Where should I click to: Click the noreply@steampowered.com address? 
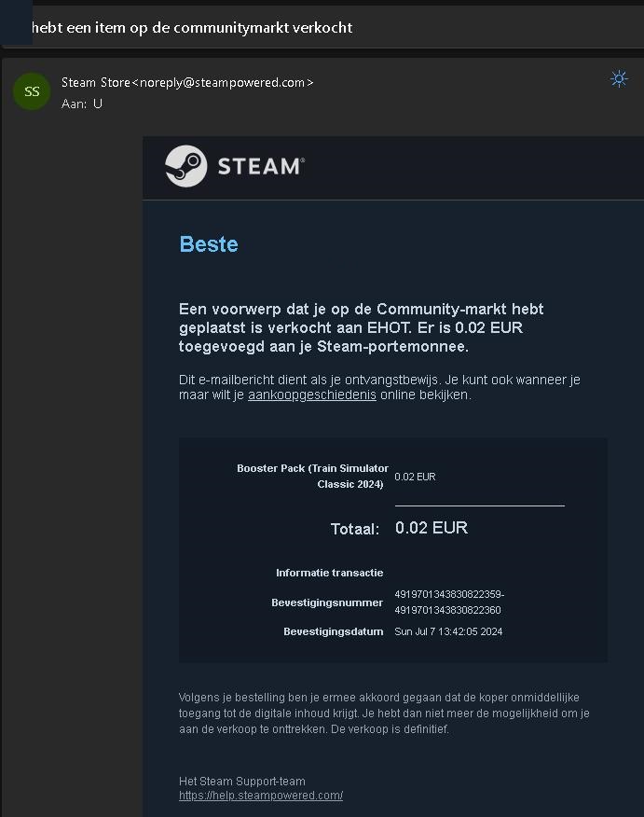(x=223, y=82)
